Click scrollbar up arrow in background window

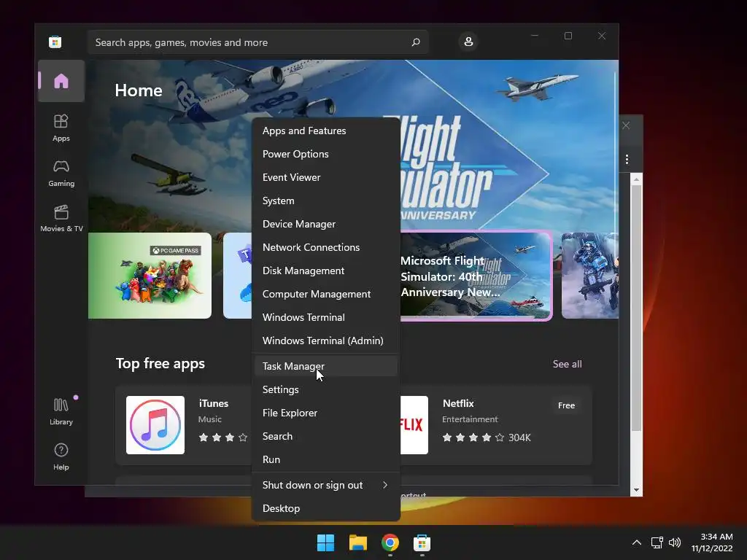click(x=636, y=179)
